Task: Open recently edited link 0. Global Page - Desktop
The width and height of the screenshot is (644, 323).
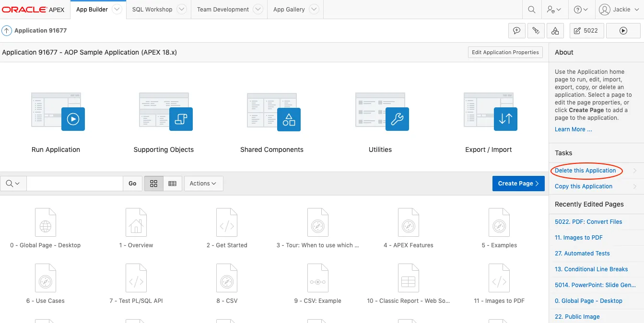Action: [588, 301]
